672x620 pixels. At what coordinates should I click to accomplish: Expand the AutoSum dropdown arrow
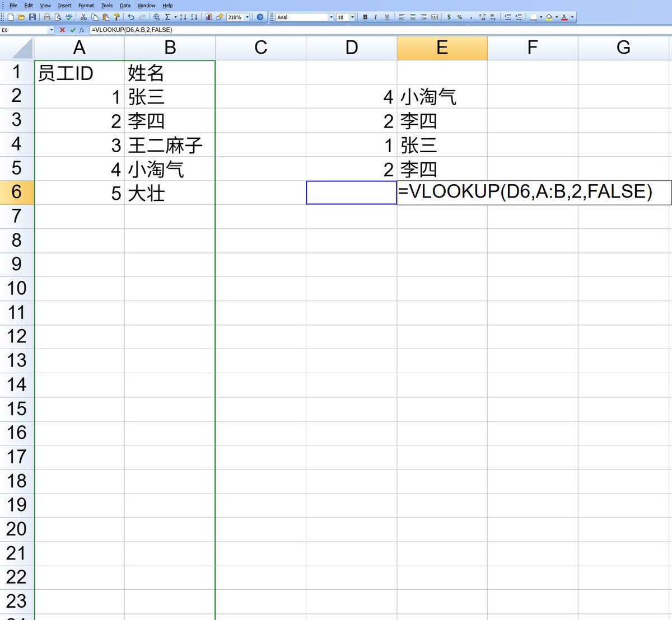coord(175,17)
